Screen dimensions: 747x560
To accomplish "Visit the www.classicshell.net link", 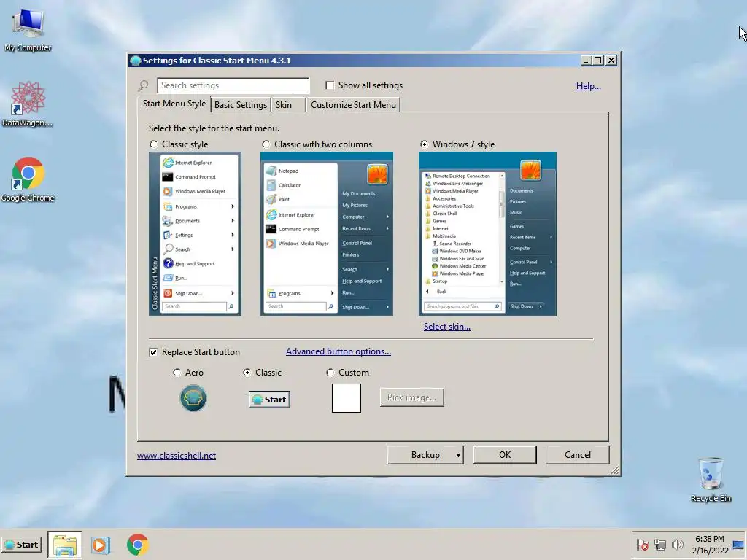I will click(177, 456).
